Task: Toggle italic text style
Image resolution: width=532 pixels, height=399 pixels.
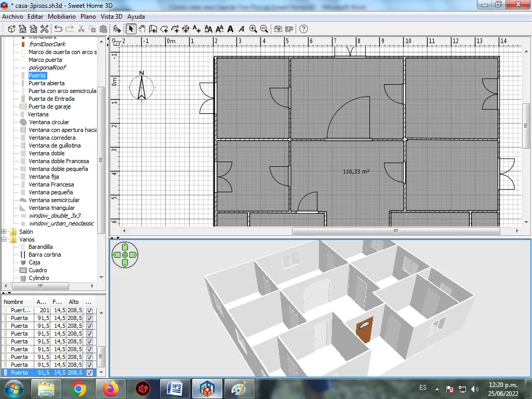Action: point(241,29)
